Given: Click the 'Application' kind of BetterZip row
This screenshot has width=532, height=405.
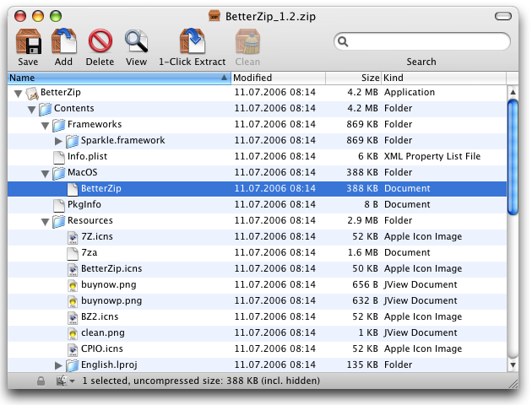Looking at the screenshot, I should click(x=410, y=93).
